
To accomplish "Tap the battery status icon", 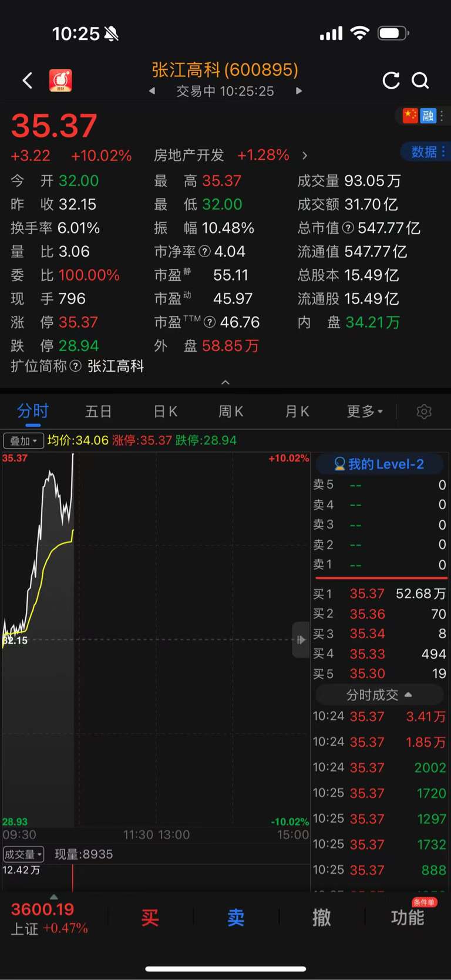I will coord(393,33).
